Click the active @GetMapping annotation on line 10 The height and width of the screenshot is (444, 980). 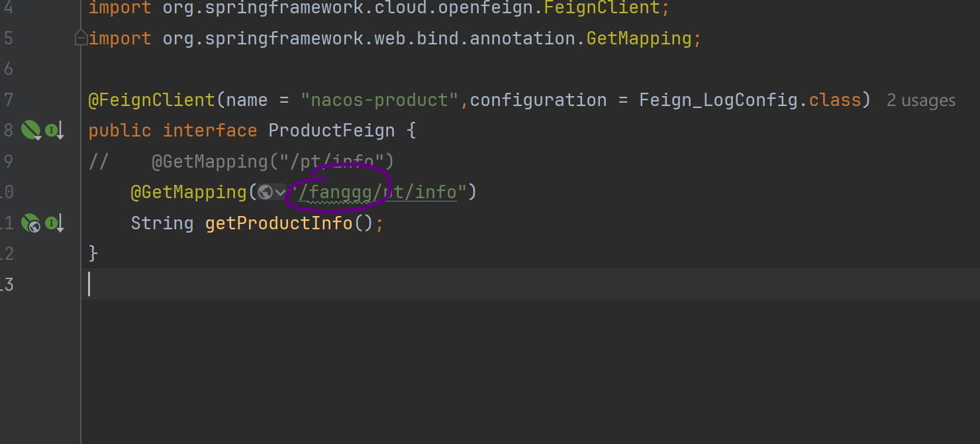click(x=189, y=192)
